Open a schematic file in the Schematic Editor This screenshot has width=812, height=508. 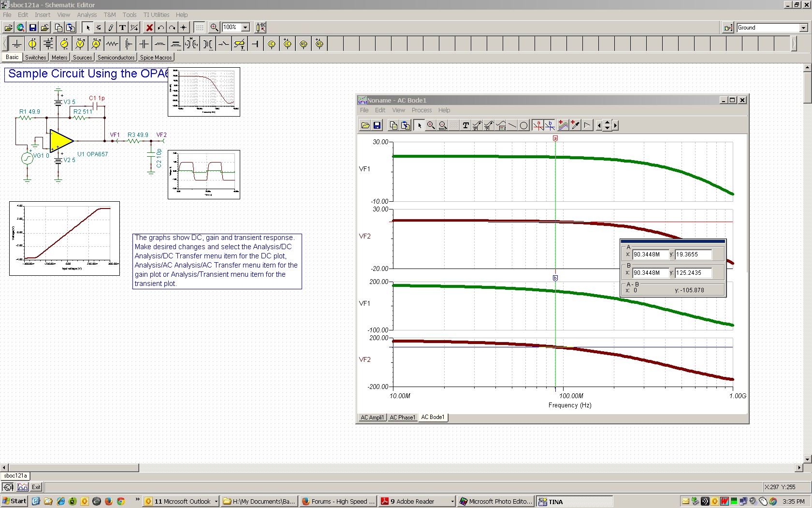8,28
